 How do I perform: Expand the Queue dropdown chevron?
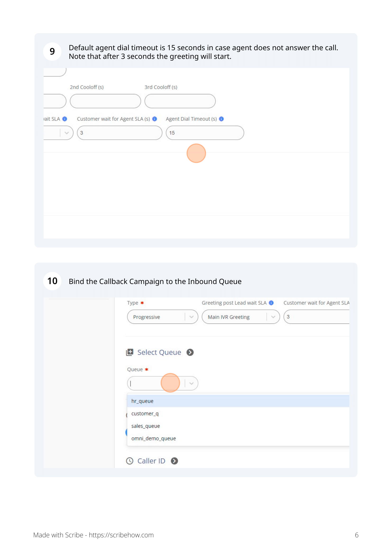(x=192, y=383)
